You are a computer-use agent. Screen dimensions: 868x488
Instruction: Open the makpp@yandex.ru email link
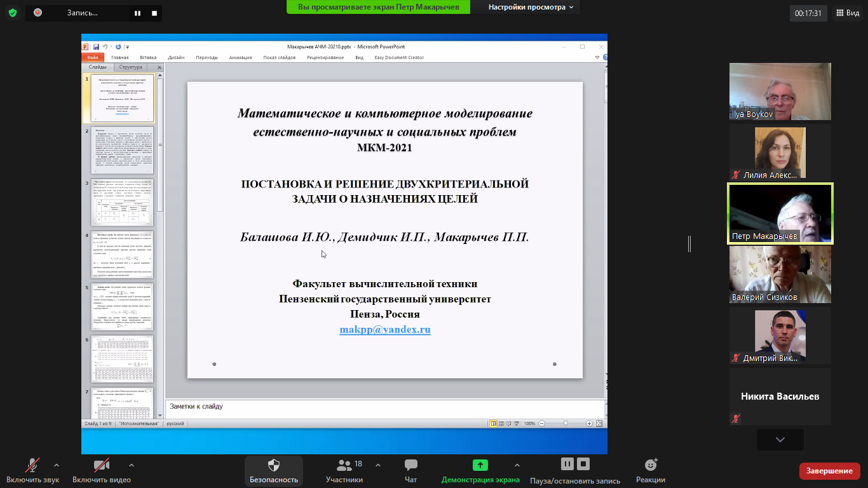[x=384, y=330]
